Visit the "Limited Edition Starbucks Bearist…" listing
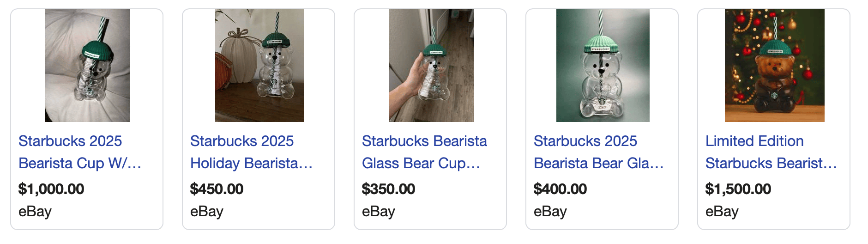868x244 pixels. pyautogui.click(x=771, y=152)
